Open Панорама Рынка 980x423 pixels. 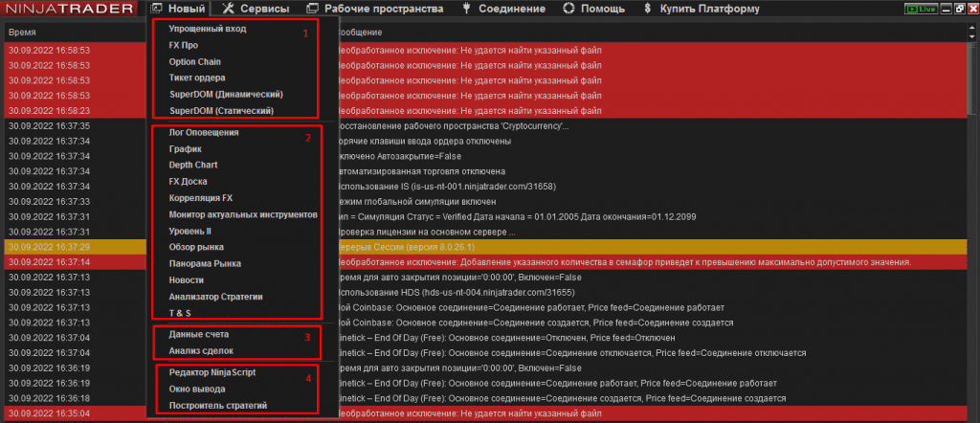[205, 264]
